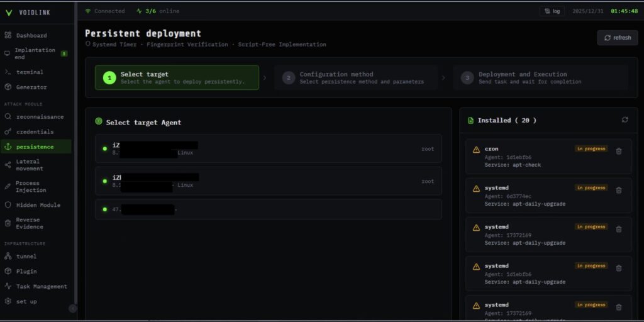This screenshot has height=322, width=644.
Task: Click the refresh button
Action: (617, 38)
